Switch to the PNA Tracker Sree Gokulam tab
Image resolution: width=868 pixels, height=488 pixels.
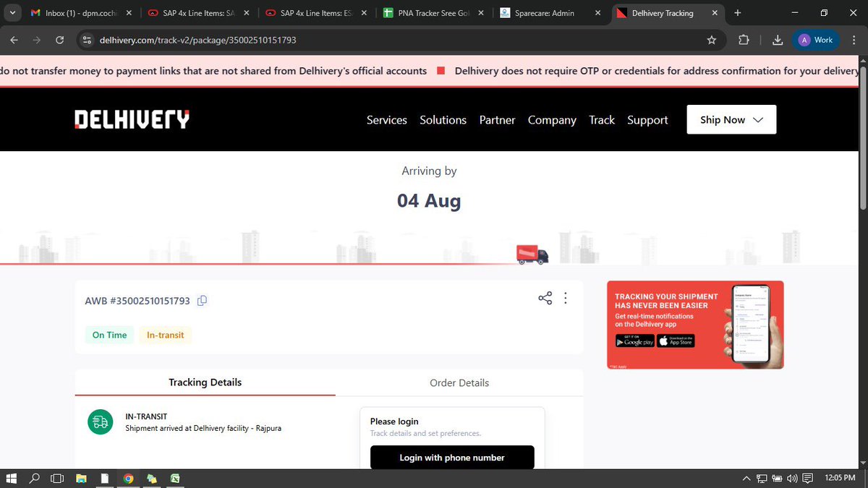click(x=433, y=13)
